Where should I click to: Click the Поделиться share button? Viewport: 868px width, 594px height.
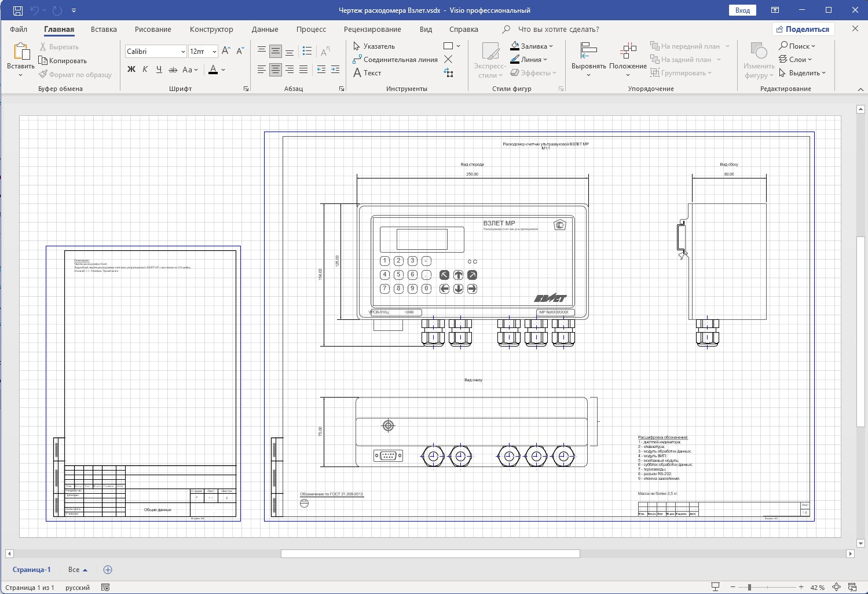(x=803, y=30)
